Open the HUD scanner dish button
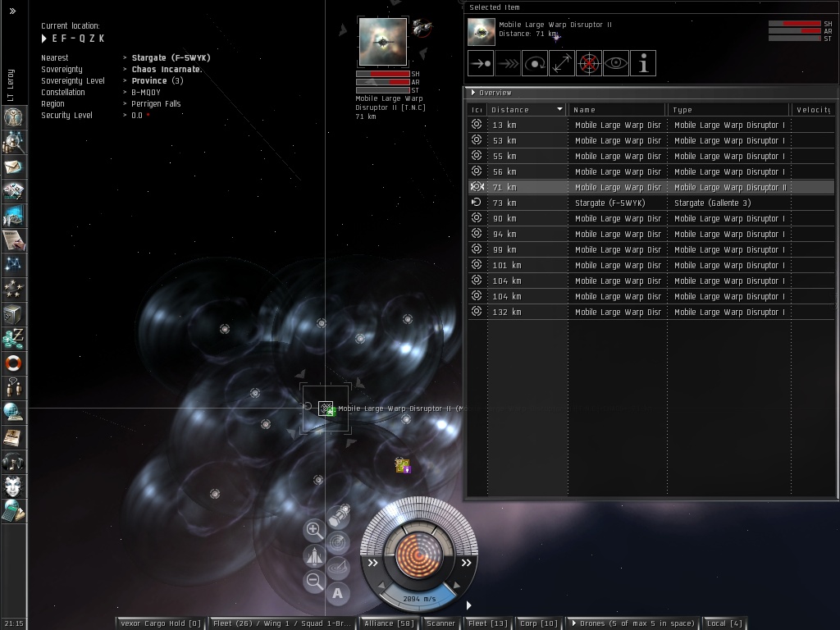Image resolution: width=840 pixels, height=630 pixels. tap(337, 567)
